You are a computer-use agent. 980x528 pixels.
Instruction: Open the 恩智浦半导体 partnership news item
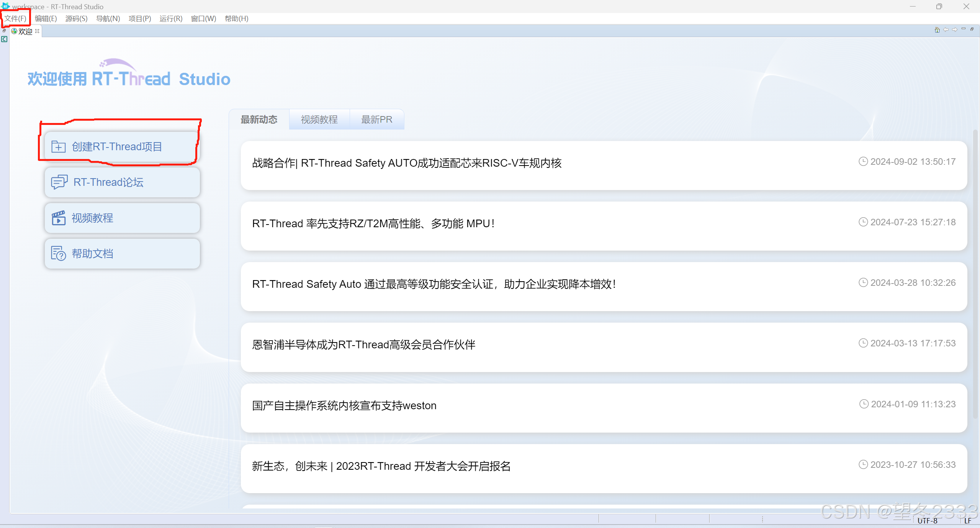(363, 345)
